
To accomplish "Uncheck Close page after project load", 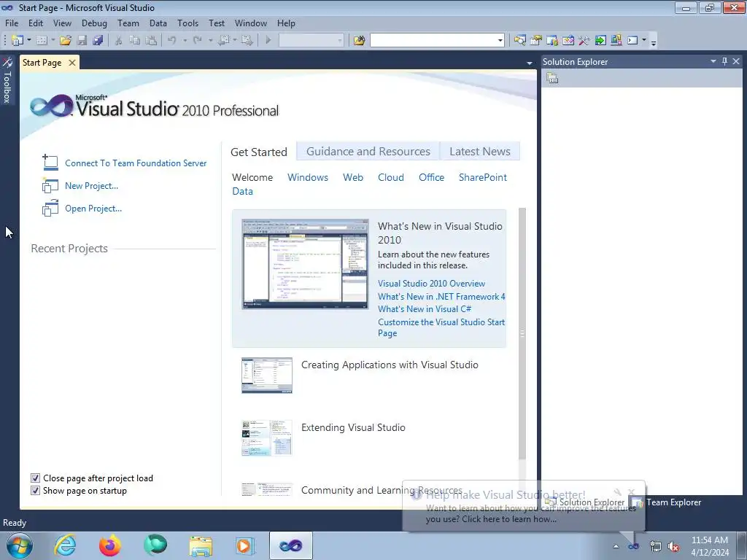I will [35, 478].
